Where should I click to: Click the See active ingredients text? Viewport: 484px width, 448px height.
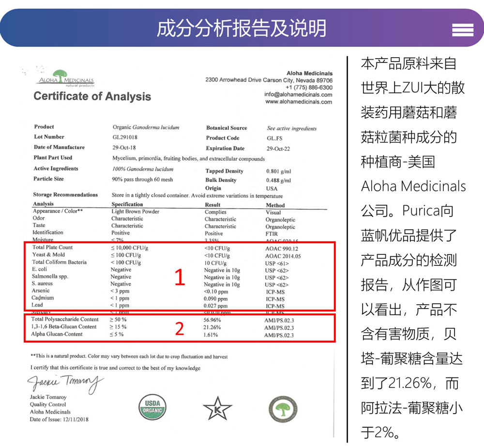point(292,128)
